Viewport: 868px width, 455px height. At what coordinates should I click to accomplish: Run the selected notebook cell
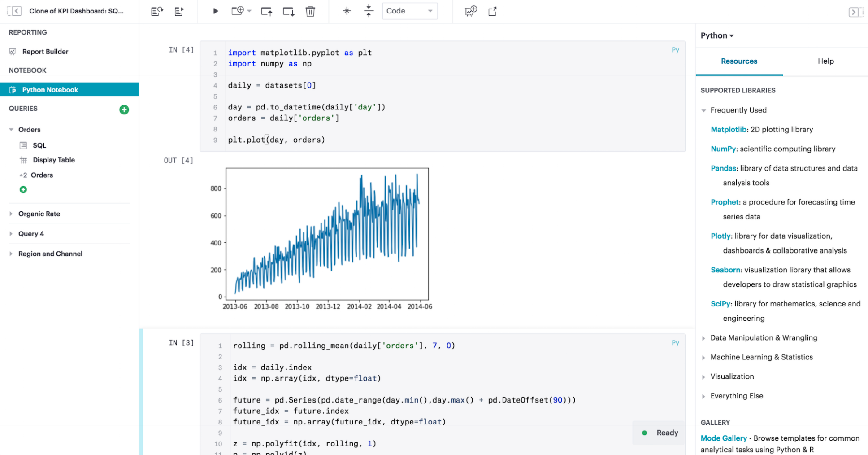215,11
